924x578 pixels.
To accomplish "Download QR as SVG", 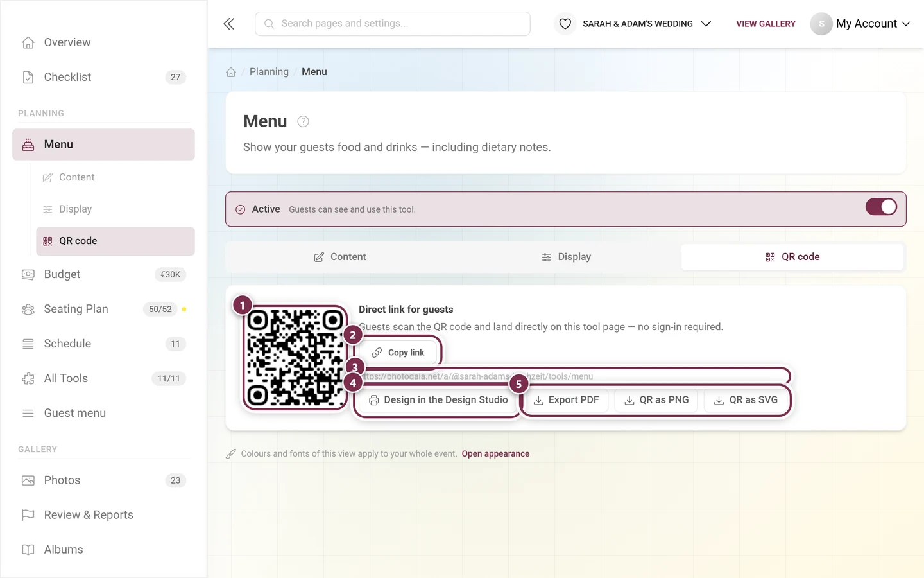I will [746, 400].
